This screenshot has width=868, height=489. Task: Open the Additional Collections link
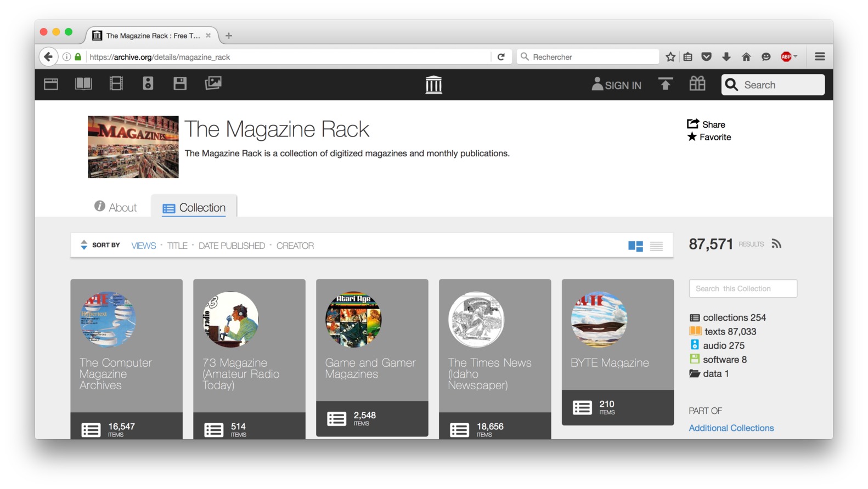(731, 428)
